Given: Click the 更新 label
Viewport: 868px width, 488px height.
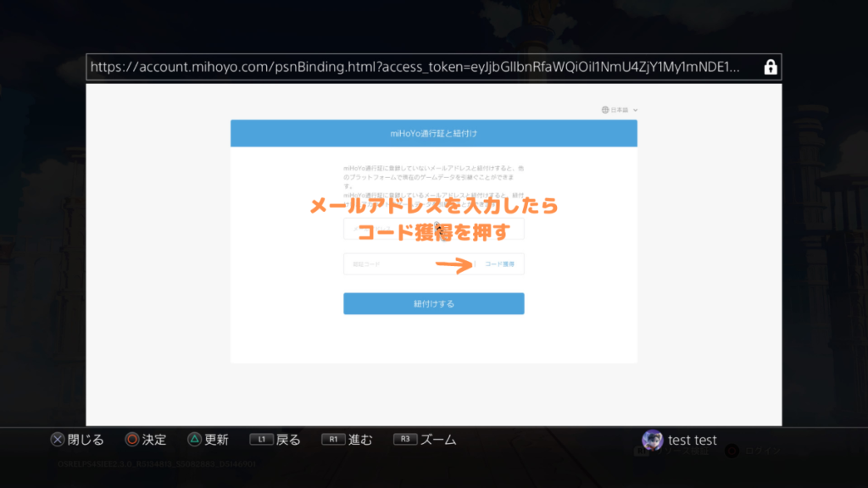Looking at the screenshot, I should (216, 440).
